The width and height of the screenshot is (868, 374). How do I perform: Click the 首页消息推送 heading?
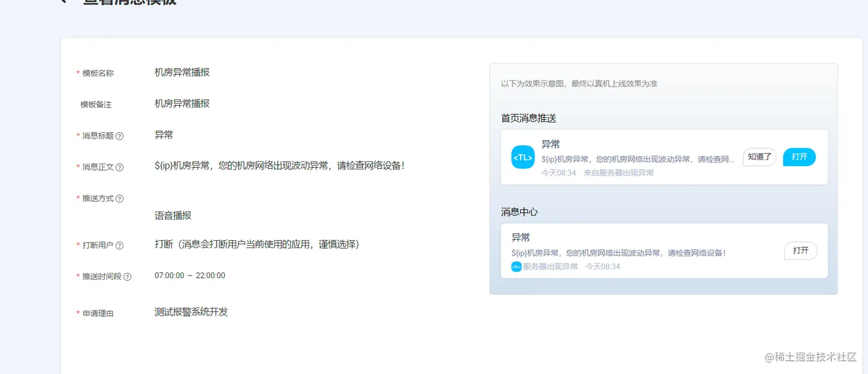pyautogui.click(x=528, y=118)
